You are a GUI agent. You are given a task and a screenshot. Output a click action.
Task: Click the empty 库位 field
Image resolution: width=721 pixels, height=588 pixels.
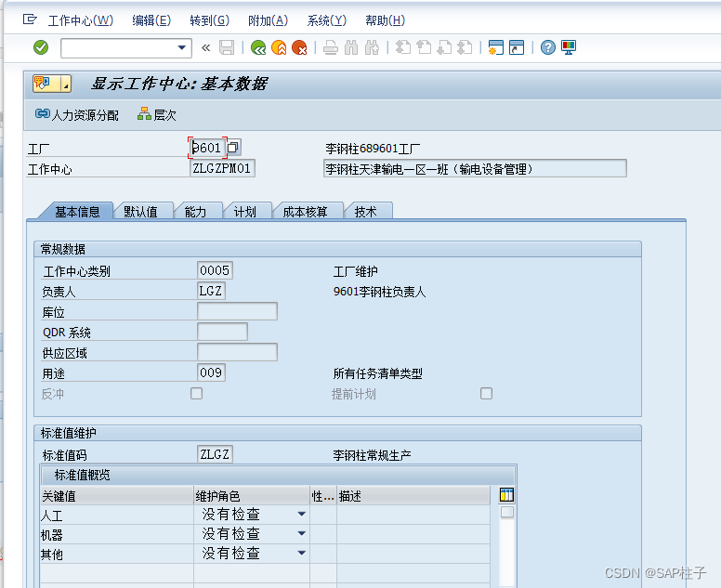coord(237,311)
